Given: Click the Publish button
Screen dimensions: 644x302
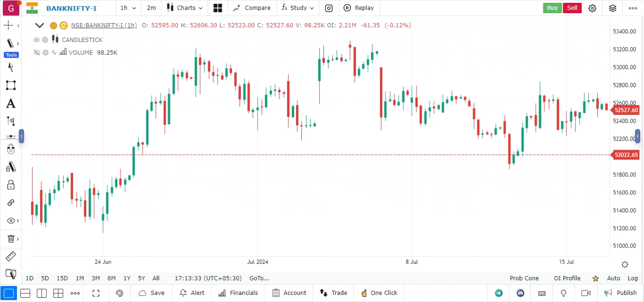Looking at the screenshot, I should [621, 293].
